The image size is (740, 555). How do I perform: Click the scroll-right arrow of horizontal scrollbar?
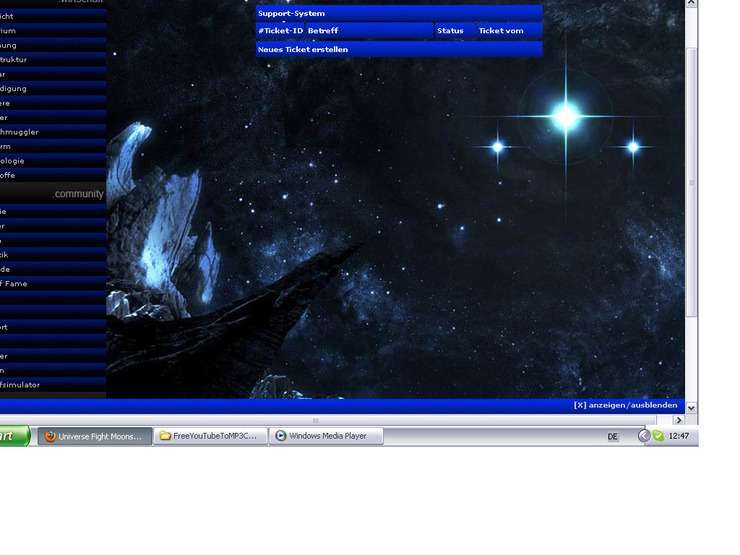679,420
